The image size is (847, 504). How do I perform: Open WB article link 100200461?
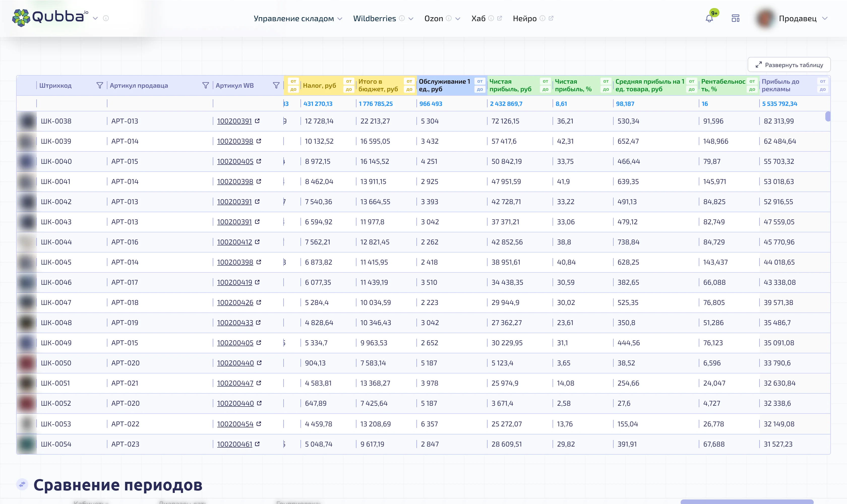click(234, 444)
